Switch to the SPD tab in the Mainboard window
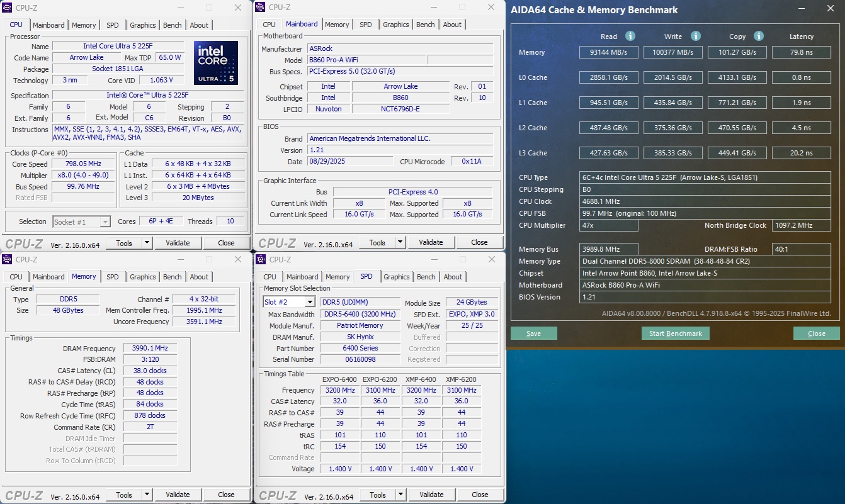 point(366,25)
